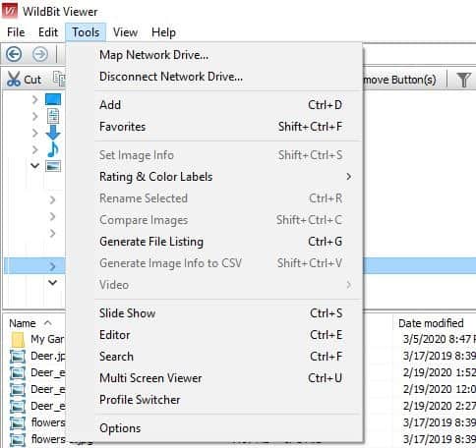The width and height of the screenshot is (476, 448).
Task: Click the 2/19/2020 12:0 date cell
Action: tap(440, 389)
